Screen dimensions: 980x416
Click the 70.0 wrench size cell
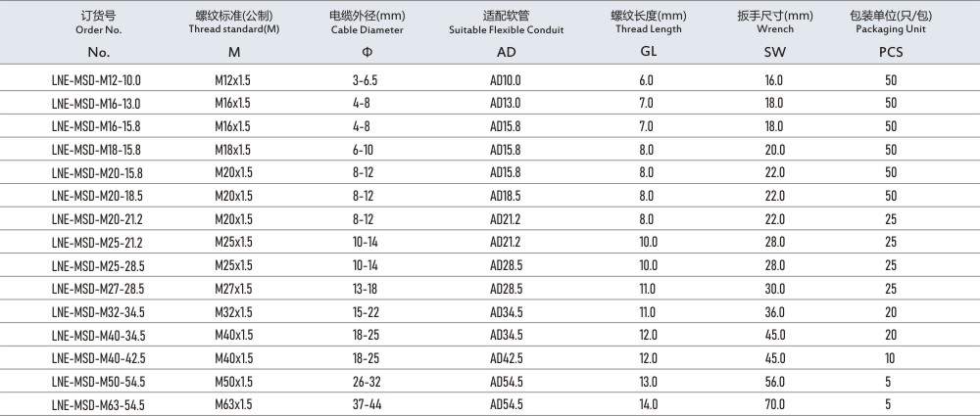[x=773, y=404]
